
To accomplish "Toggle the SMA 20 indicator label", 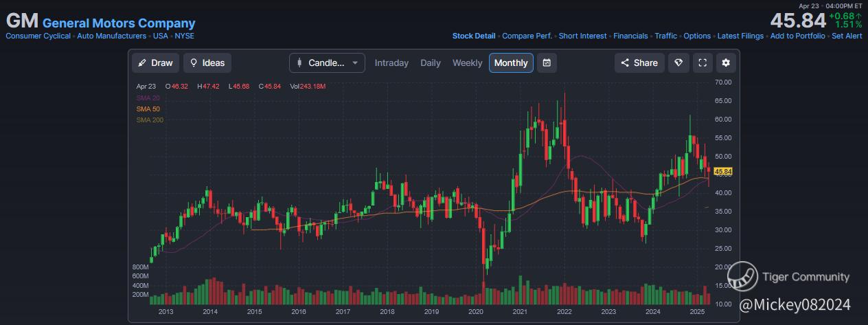I will pos(148,98).
